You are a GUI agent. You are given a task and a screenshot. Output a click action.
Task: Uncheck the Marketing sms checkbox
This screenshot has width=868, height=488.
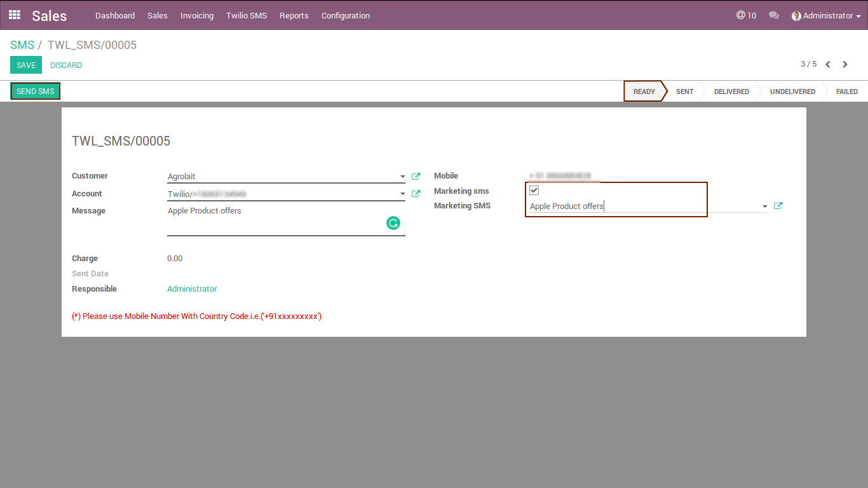coord(534,191)
